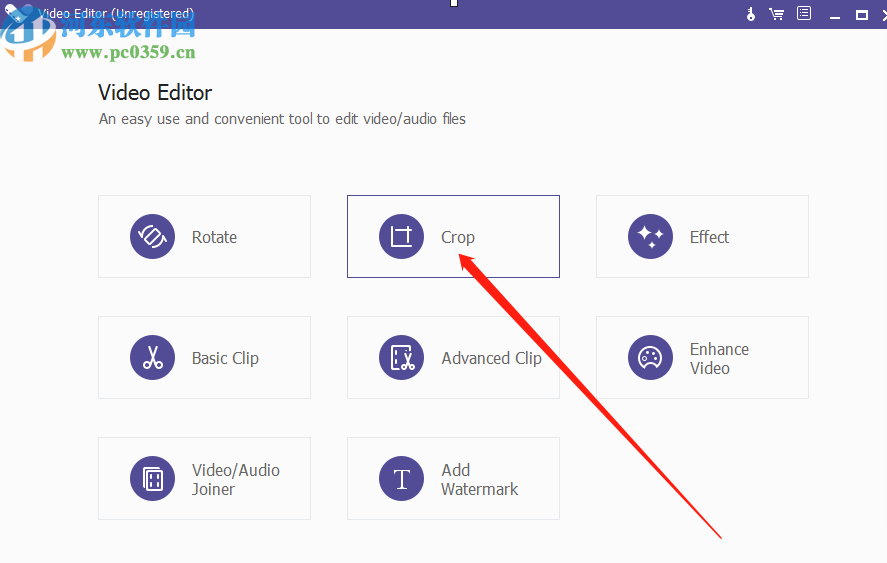
Task: Select Add Watermark via its text label
Action: coord(479,479)
